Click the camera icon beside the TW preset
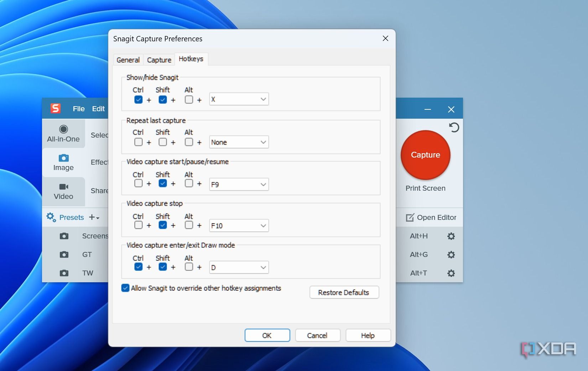588x371 pixels. coord(64,273)
